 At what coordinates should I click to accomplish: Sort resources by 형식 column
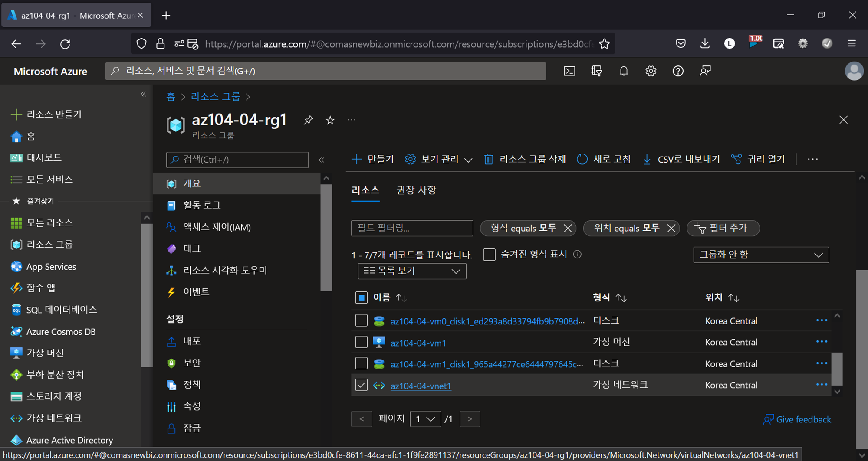[x=609, y=298]
